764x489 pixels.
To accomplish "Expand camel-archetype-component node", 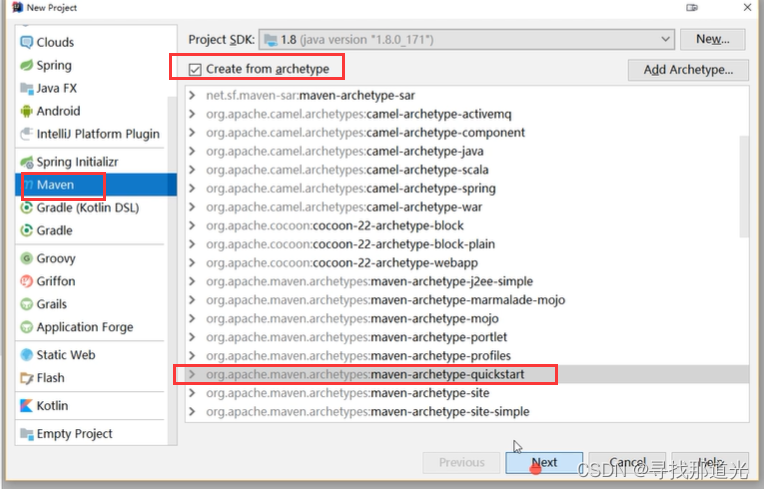I will [x=192, y=132].
